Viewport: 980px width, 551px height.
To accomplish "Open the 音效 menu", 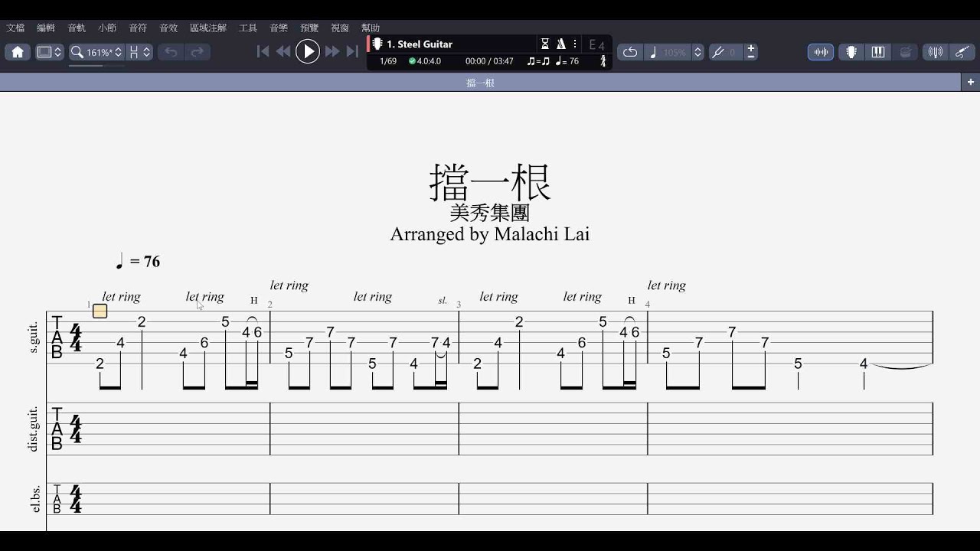I will pos(168,28).
